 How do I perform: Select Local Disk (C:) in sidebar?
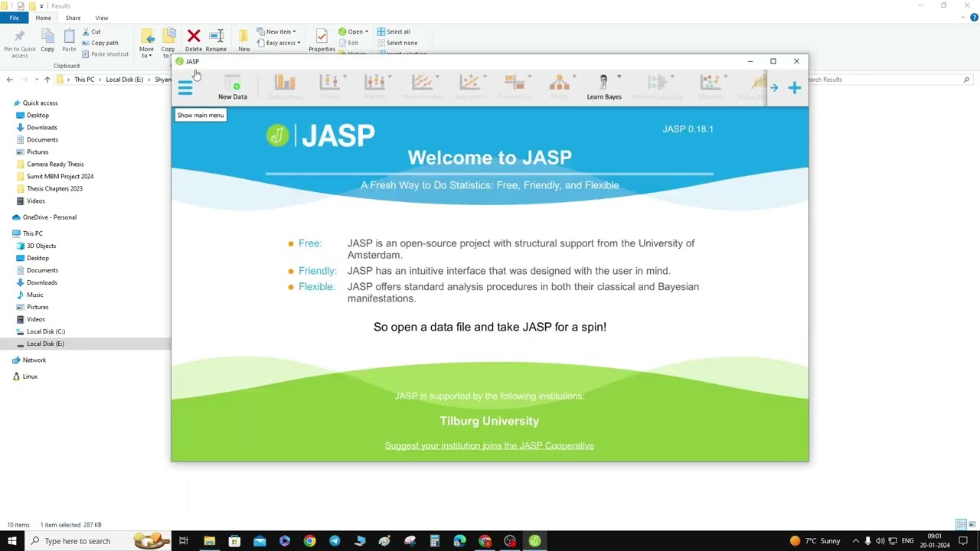(x=45, y=331)
